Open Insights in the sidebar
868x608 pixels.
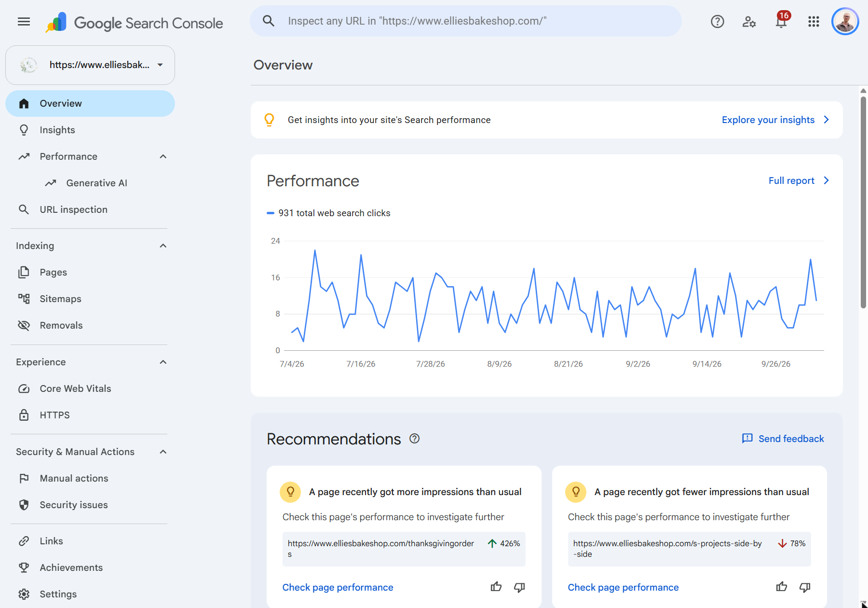(90, 130)
